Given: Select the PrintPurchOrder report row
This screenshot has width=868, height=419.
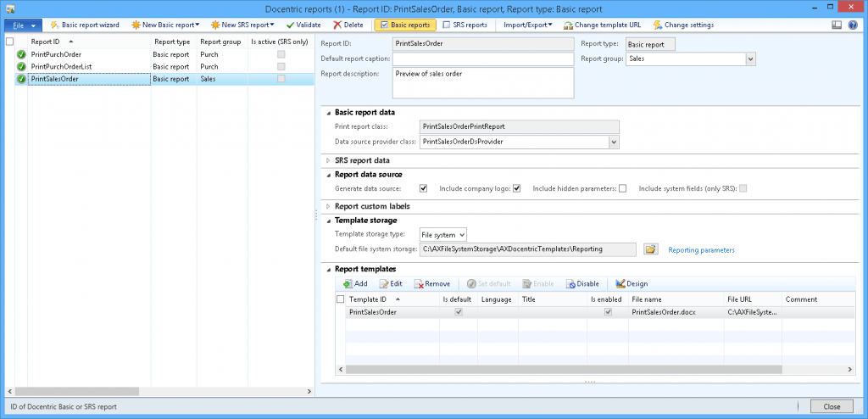Looking at the screenshot, I should [x=159, y=54].
